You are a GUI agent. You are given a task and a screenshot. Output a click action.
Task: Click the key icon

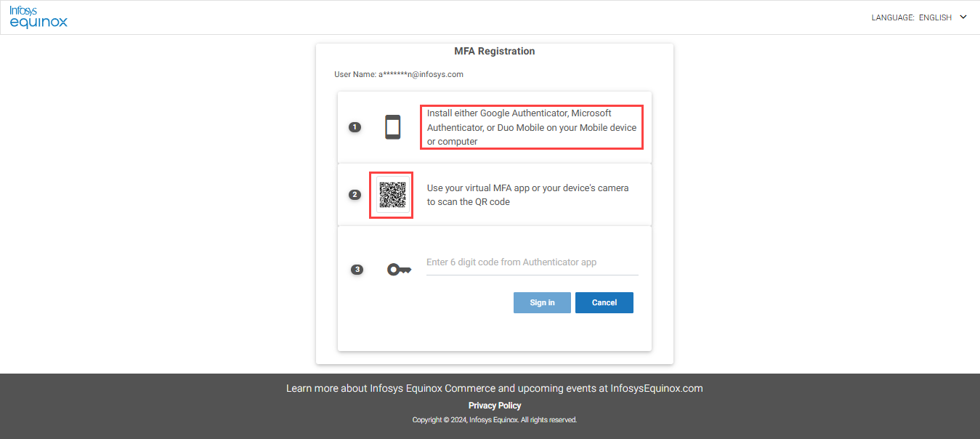point(399,270)
